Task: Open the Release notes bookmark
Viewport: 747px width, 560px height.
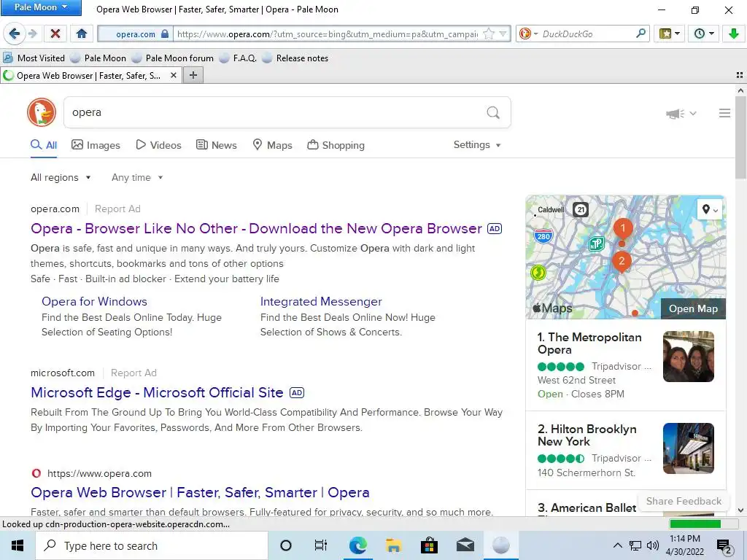Action: coord(295,58)
